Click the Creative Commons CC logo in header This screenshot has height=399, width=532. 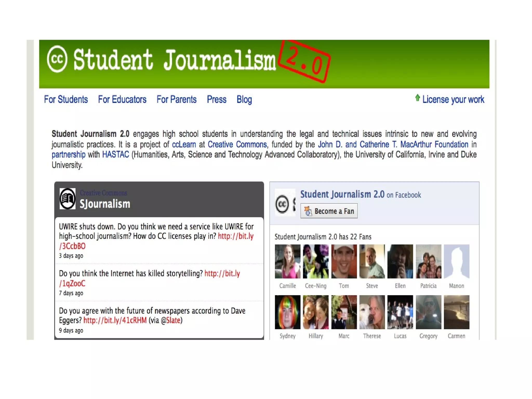[x=57, y=59]
